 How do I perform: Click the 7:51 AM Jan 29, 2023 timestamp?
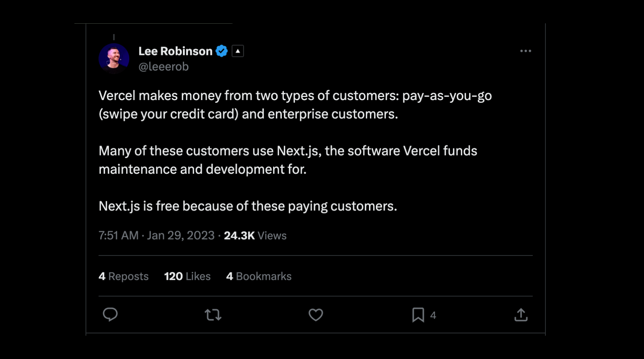pos(157,236)
